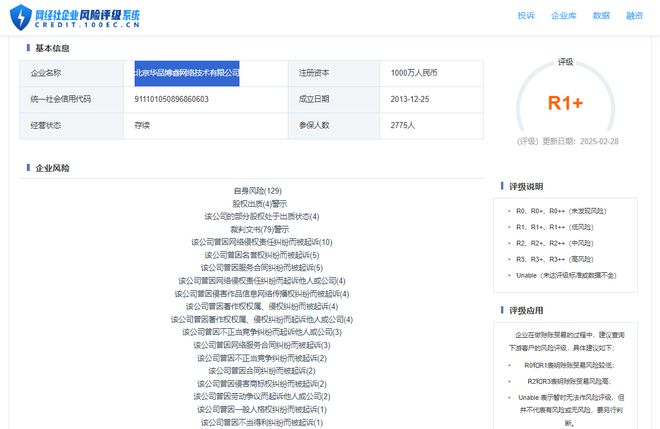660x429 pixels.
Task: Click the 名誉权纠纷而被起诉(5) row
Action: (262, 255)
